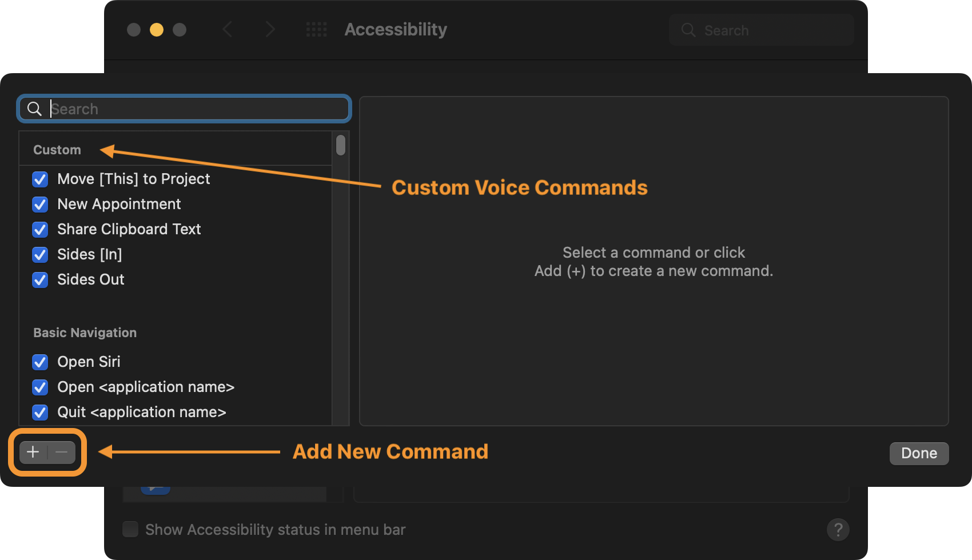Click the scrollbar in the commands list
The width and height of the screenshot is (972, 560).
pos(340,146)
